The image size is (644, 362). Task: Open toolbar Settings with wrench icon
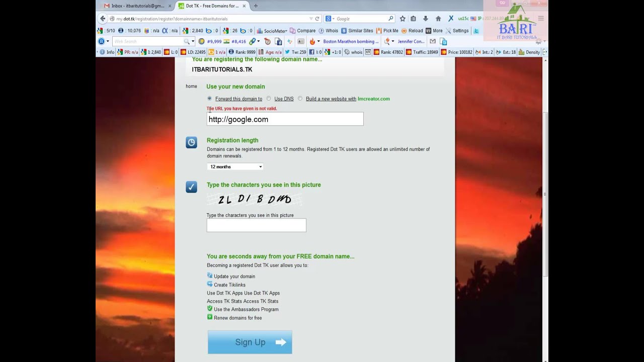(x=457, y=31)
